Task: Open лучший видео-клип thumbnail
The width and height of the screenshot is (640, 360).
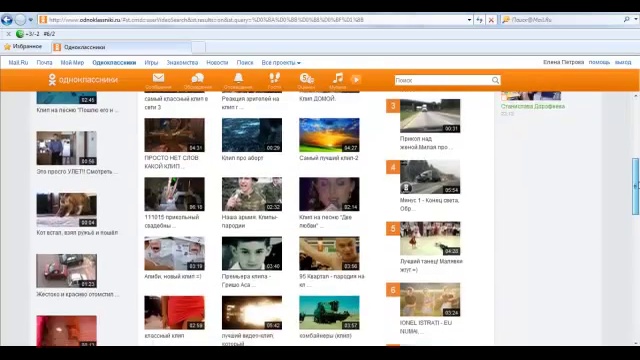Action: tap(252, 313)
